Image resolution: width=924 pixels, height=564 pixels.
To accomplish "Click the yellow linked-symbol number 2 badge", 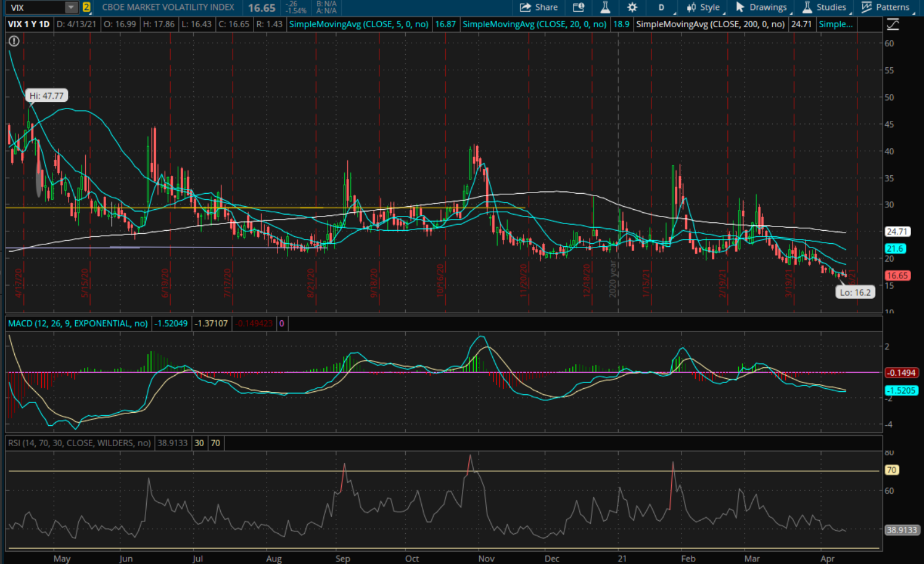I will point(86,7).
